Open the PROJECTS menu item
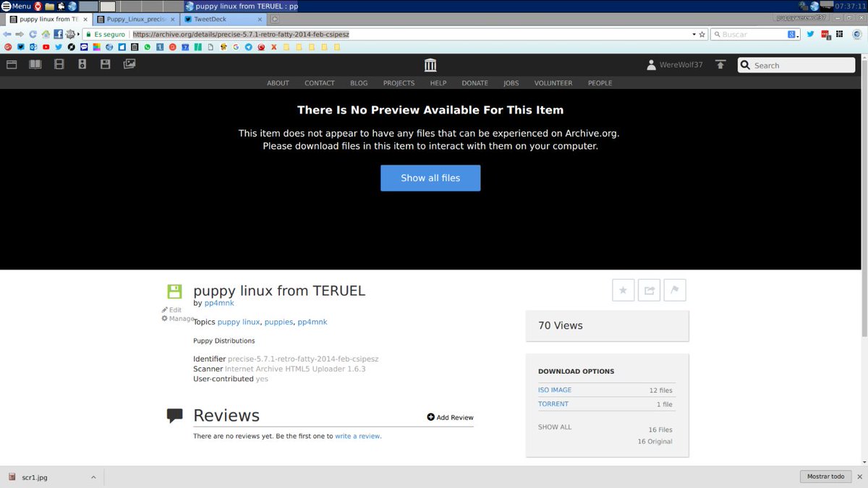 (x=399, y=83)
